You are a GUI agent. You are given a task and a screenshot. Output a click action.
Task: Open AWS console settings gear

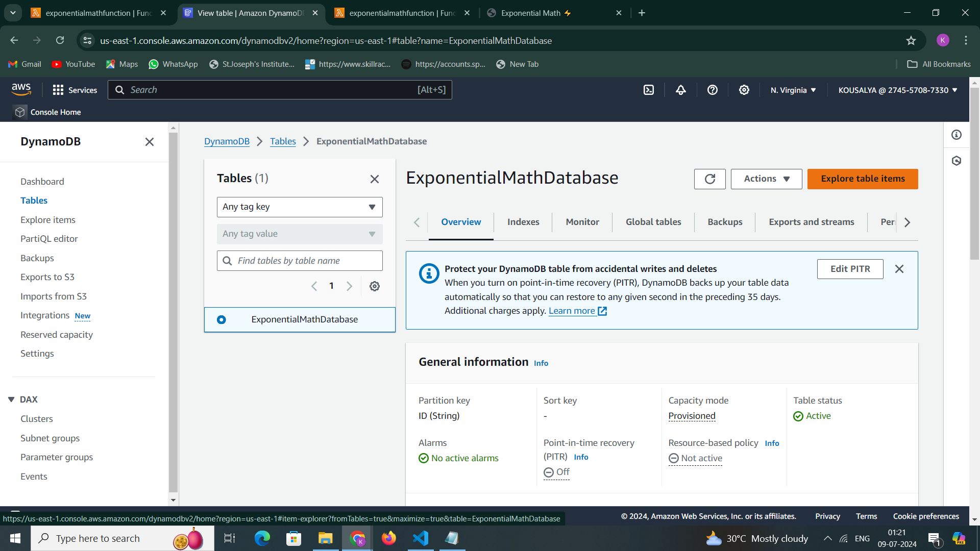click(x=744, y=90)
